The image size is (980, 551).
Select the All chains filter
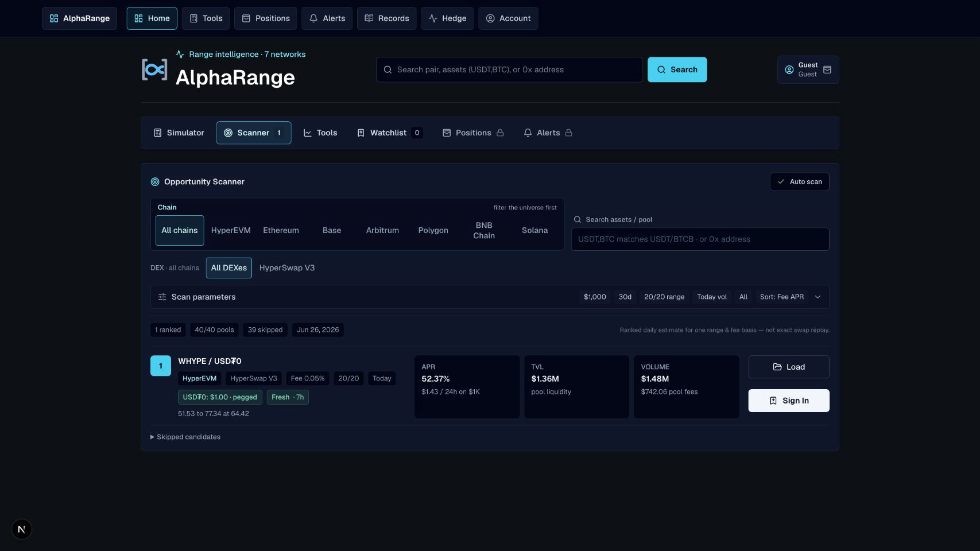[x=180, y=230]
